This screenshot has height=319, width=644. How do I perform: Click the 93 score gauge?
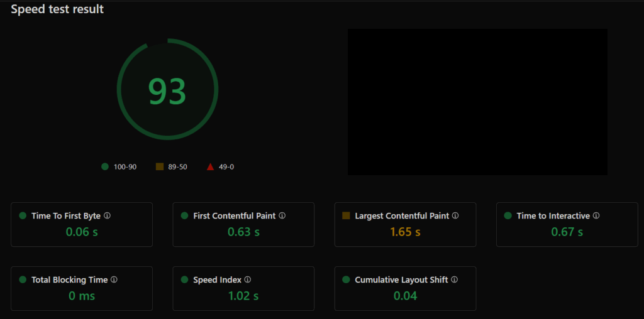tap(167, 90)
